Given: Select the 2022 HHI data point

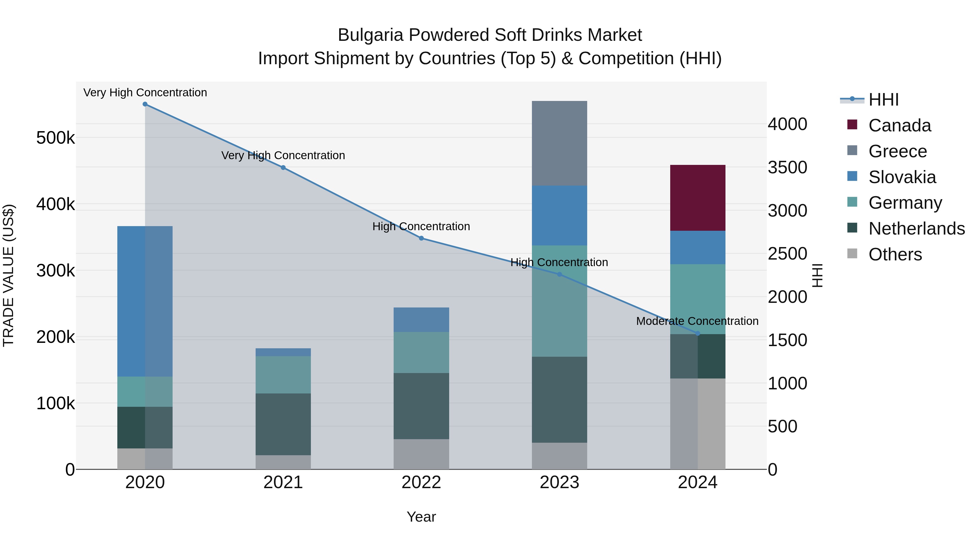Looking at the screenshot, I should coord(421,238).
